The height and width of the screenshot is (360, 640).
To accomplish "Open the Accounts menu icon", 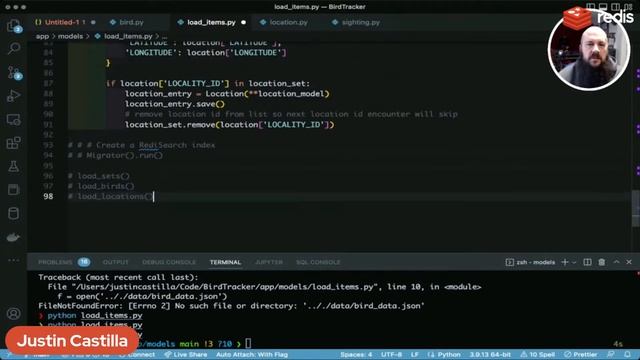I will pos(13,313).
